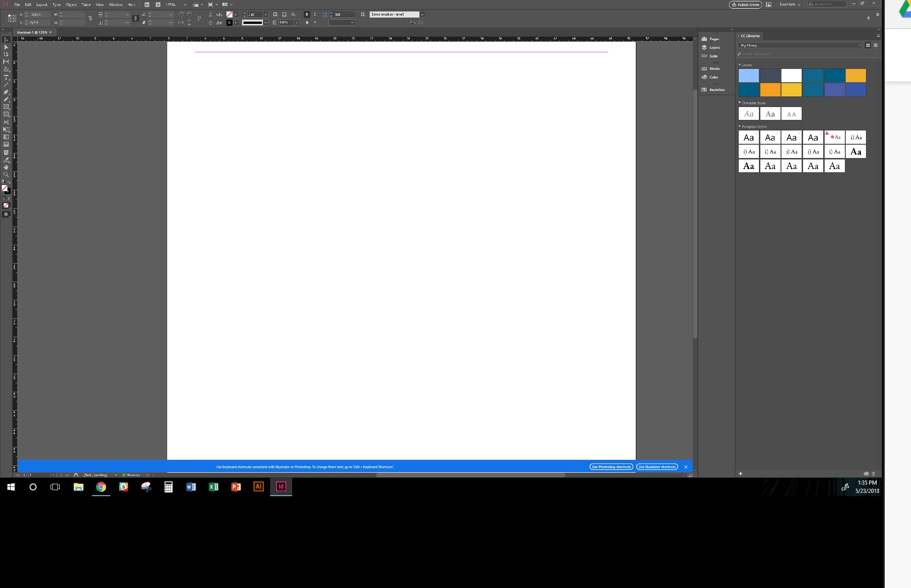Image resolution: width=911 pixels, height=588 pixels.
Task: Select the Type tool
Action: click(x=6, y=77)
